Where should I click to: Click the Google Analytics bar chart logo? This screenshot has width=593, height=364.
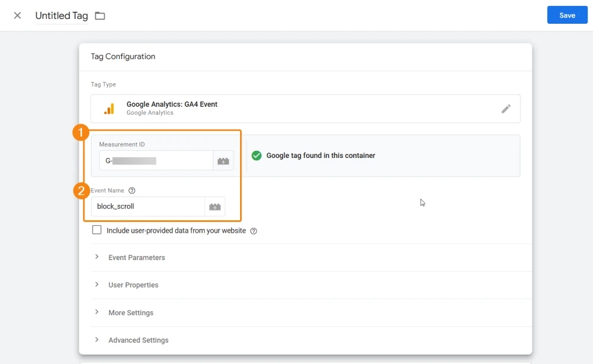[x=109, y=109]
